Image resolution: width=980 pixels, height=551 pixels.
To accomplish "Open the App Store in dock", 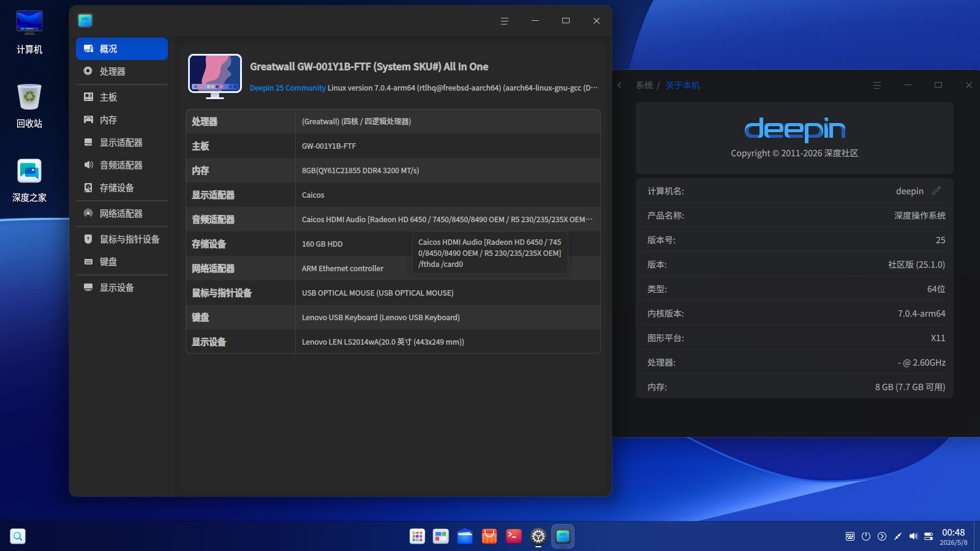I will coord(489,536).
